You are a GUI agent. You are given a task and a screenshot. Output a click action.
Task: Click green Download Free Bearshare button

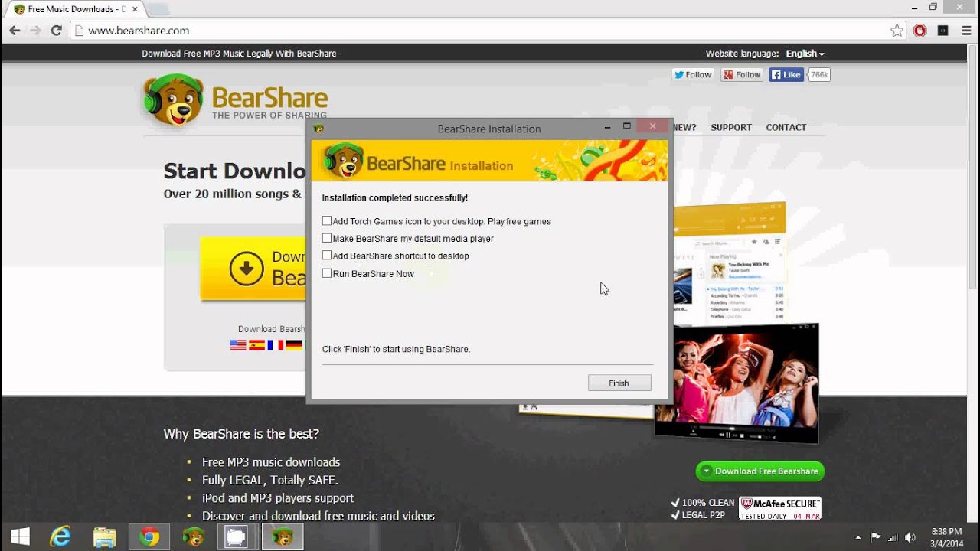pos(760,471)
